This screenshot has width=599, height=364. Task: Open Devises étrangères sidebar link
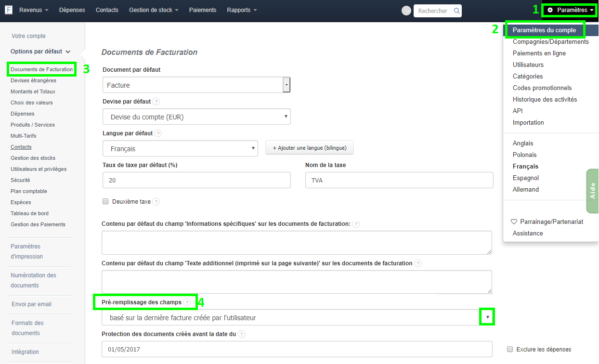[x=33, y=80]
